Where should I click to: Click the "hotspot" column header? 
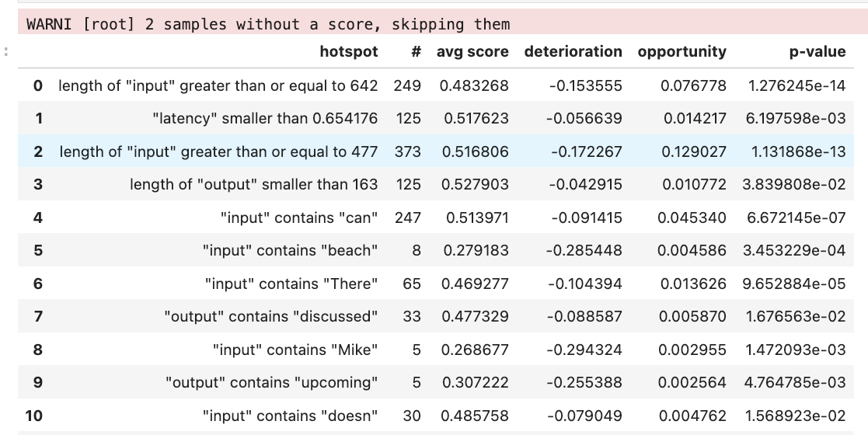(x=348, y=52)
